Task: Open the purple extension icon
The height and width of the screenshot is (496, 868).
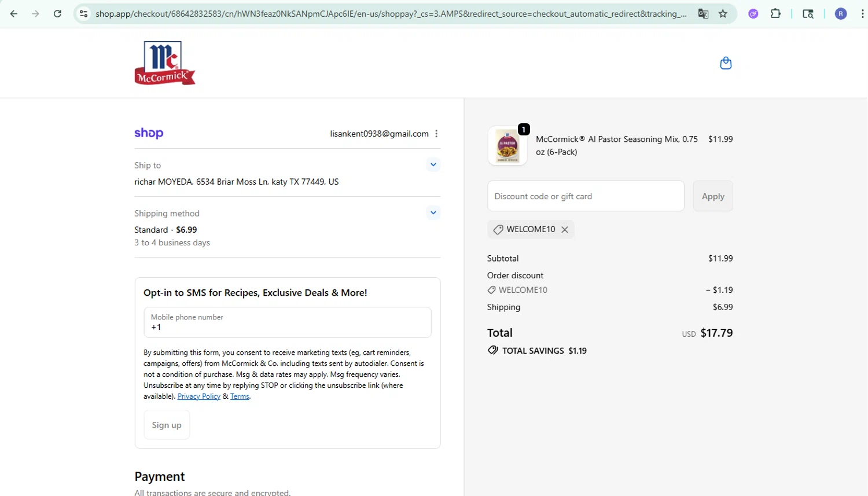Action: coord(753,14)
